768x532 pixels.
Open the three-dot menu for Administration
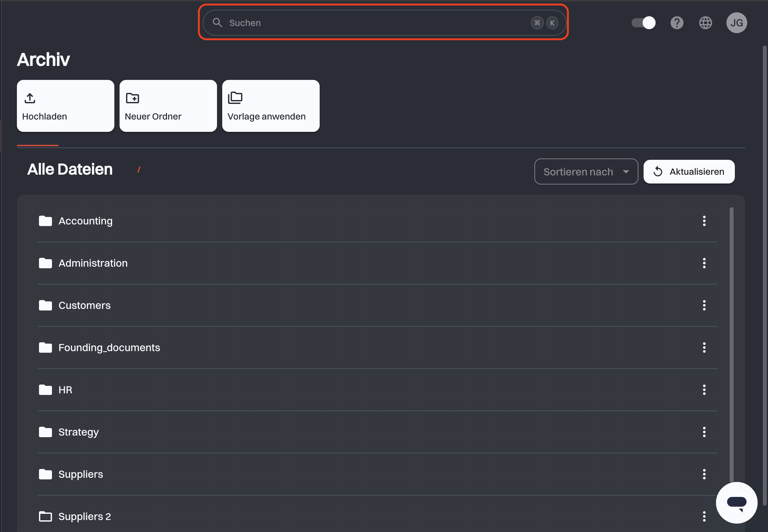704,263
